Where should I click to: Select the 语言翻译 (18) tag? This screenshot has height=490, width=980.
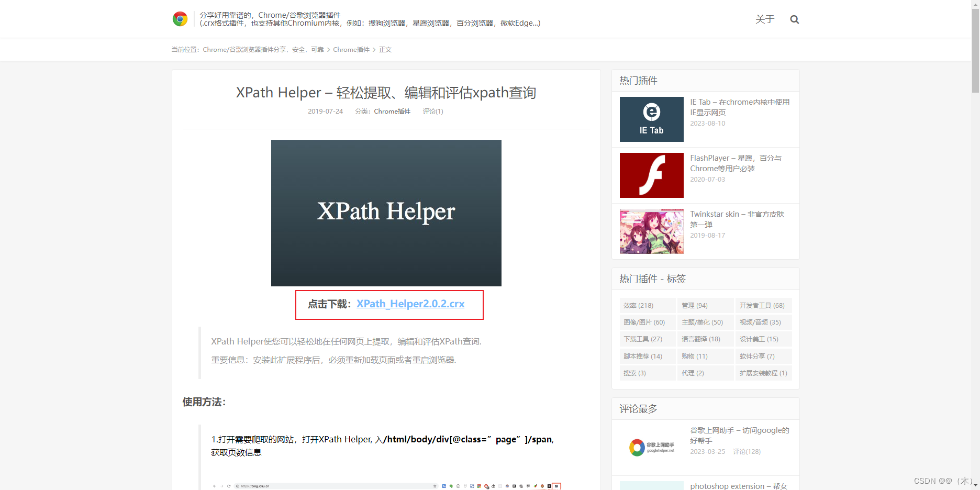point(706,339)
